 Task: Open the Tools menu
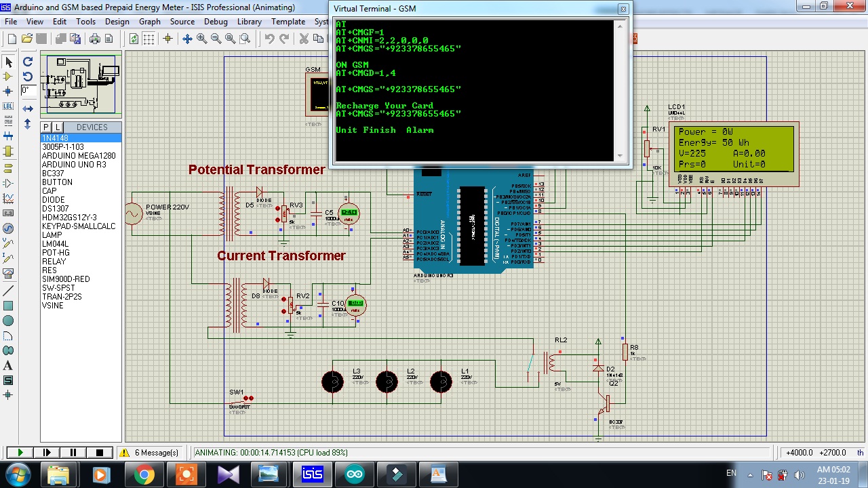click(85, 22)
